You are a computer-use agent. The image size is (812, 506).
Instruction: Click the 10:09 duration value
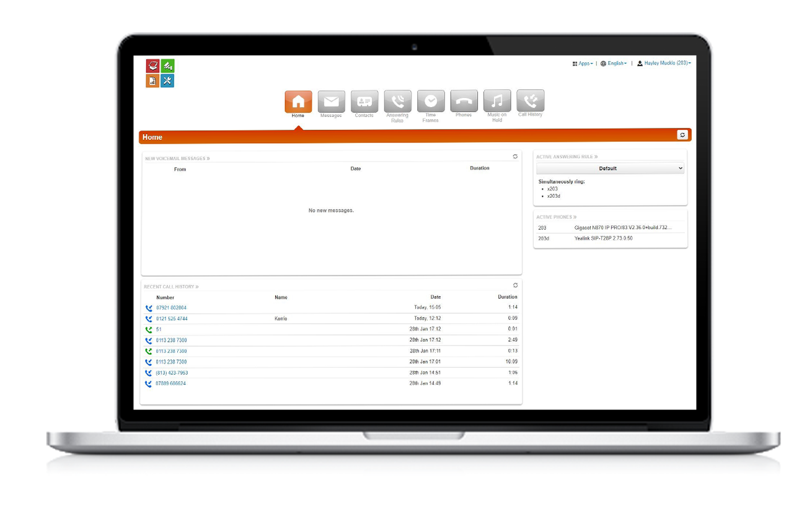tap(511, 362)
